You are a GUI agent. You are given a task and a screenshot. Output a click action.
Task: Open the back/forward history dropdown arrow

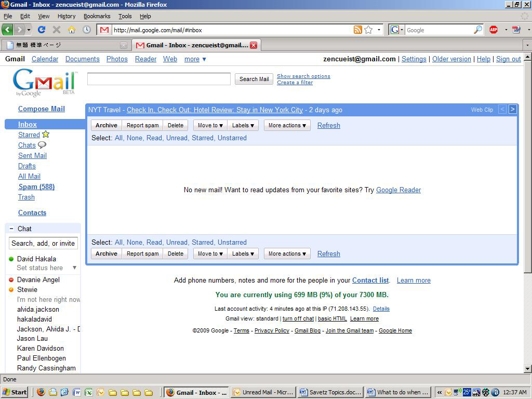[x=29, y=30]
